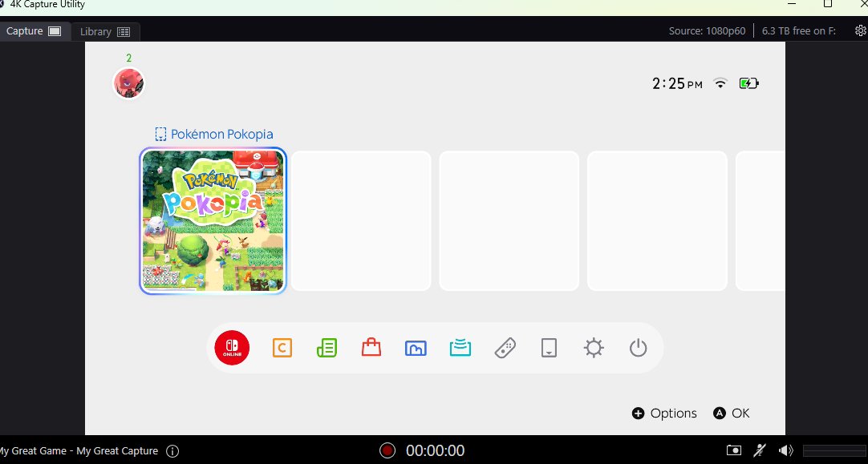Launch the Pokémon Pokopia game tile

[x=213, y=220]
